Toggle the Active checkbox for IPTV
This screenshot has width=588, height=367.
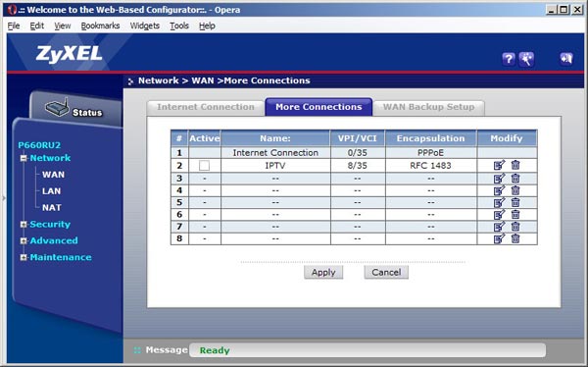(205, 165)
